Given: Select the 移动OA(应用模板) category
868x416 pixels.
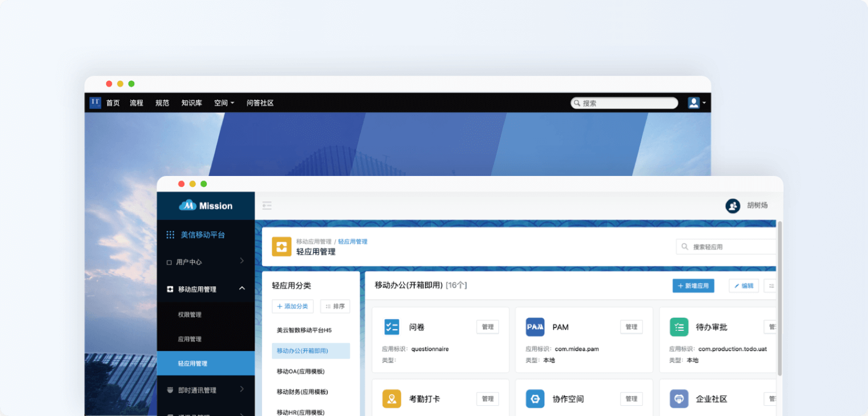Looking at the screenshot, I should tap(301, 371).
